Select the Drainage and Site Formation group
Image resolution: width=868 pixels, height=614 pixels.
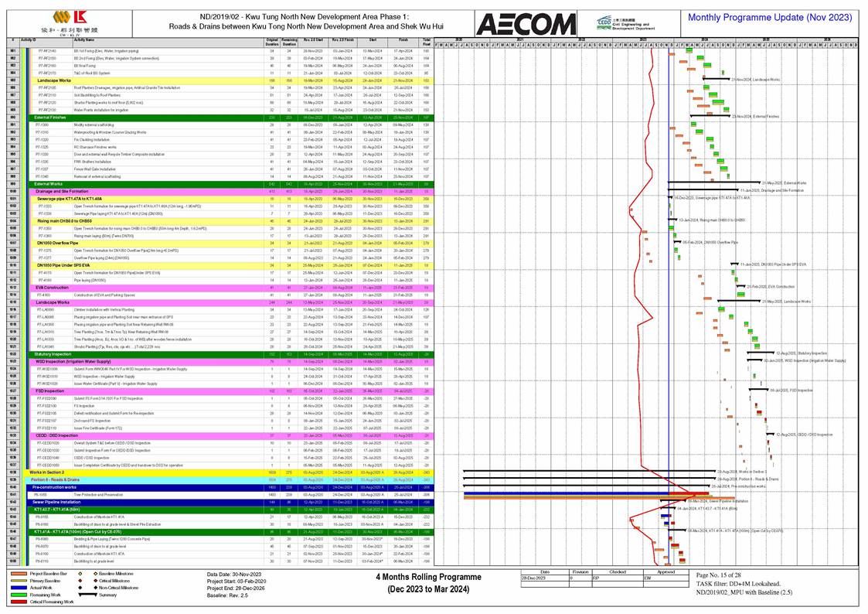tap(62, 190)
